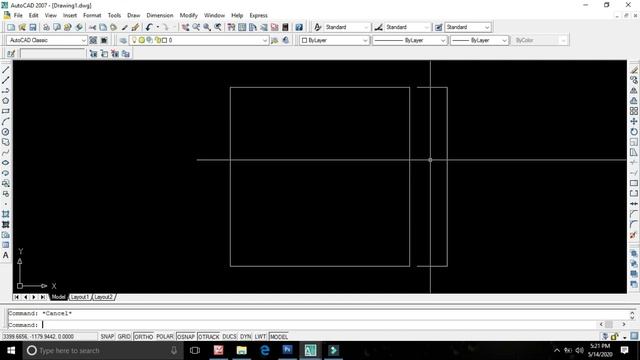
Task: Open the ByLayer lineweight dropdown
Action: tap(480, 40)
